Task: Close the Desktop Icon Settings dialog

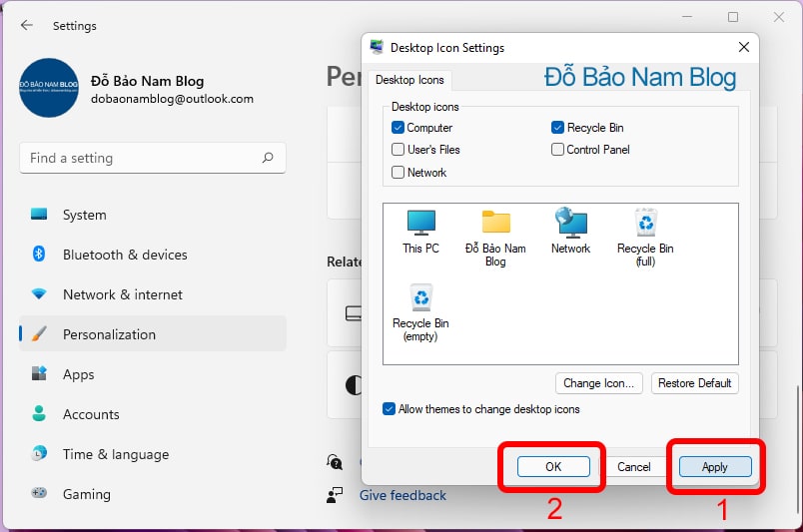Action: pyautogui.click(x=744, y=47)
